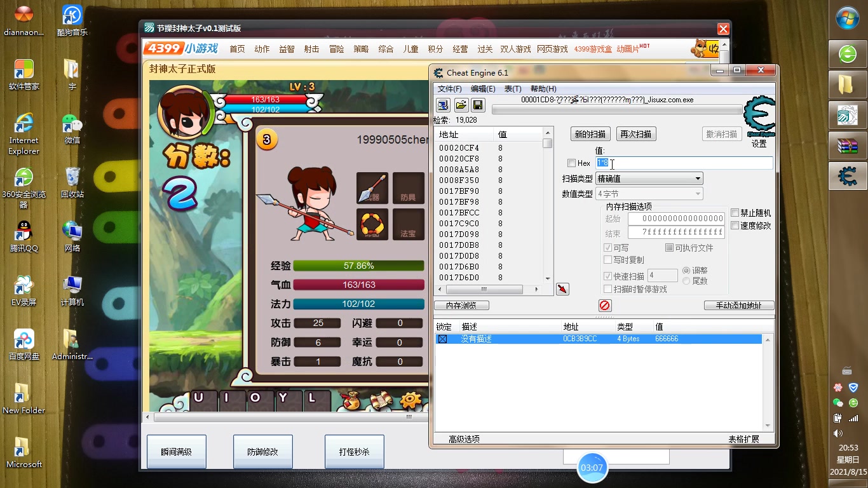This screenshot has height=488, width=868.
Task: Toggle 扫描时暂停游戏 checkbox
Action: (x=607, y=289)
